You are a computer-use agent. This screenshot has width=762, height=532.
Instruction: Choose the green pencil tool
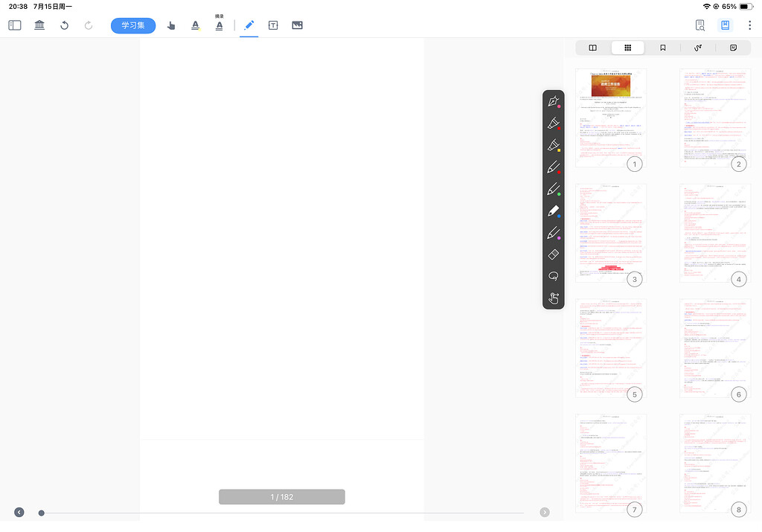coord(554,189)
